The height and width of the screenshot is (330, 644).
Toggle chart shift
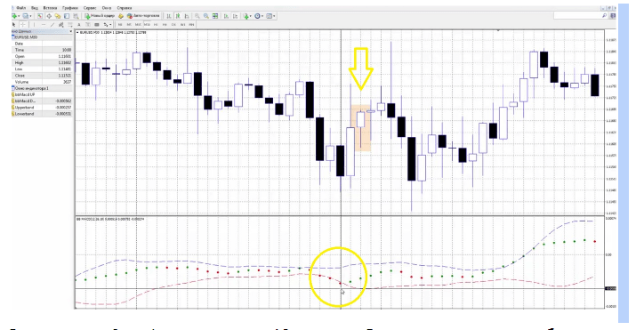(x=235, y=16)
